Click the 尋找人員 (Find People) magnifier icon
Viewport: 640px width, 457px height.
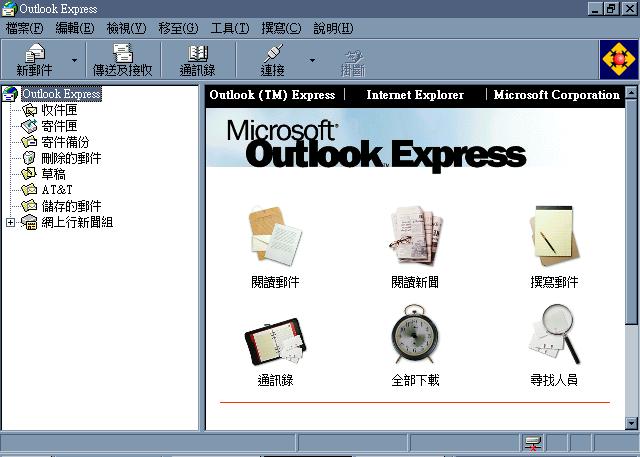pyautogui.click(x=554, y=334)
